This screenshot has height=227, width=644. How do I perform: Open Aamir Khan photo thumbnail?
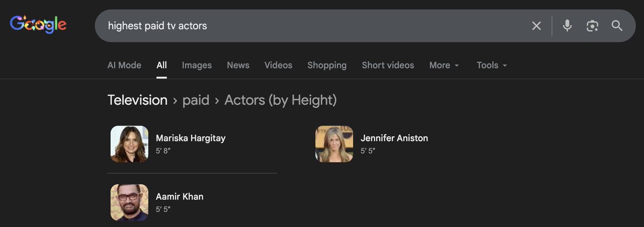(x=129, y=202)
